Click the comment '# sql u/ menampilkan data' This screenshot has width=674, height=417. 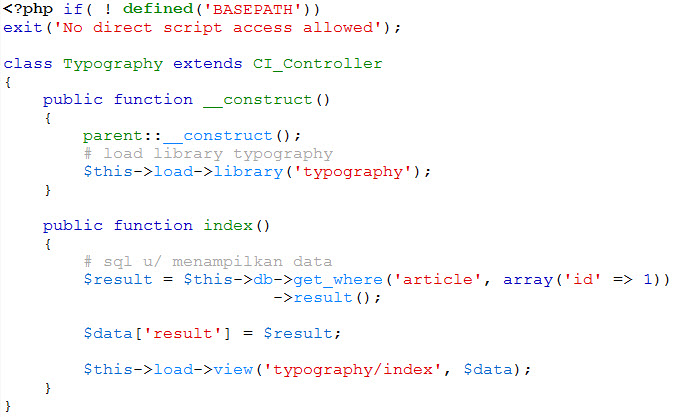tap(208, 262)
